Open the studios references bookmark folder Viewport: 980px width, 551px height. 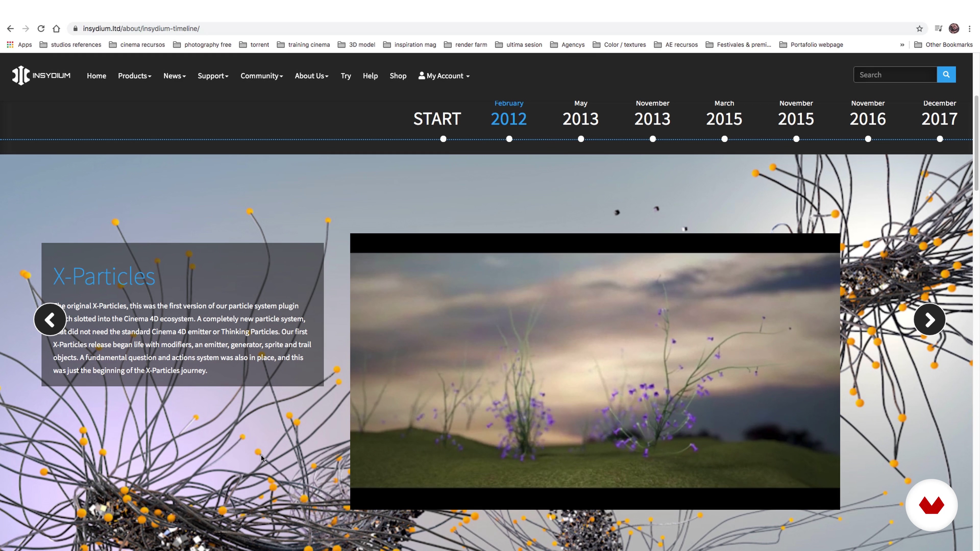[x=70, y=44]
